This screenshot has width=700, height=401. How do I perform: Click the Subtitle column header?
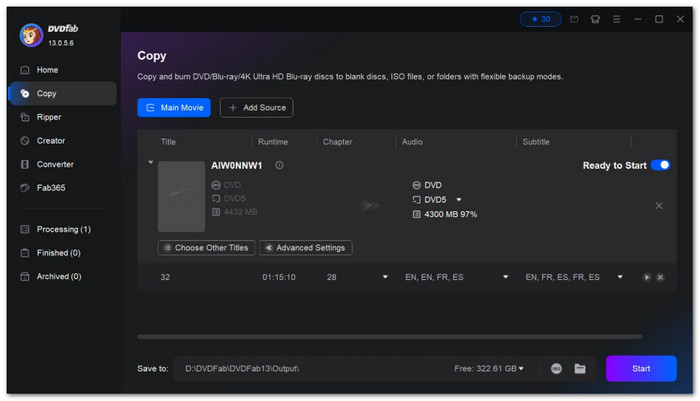[536, 142]
